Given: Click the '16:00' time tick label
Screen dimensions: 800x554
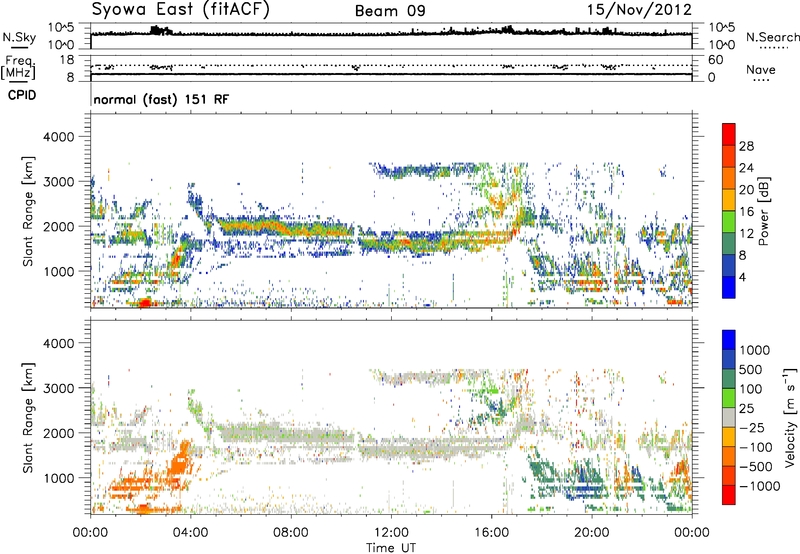Looking at the screenshot, I should pyautogui.click(x=491, y=533).
